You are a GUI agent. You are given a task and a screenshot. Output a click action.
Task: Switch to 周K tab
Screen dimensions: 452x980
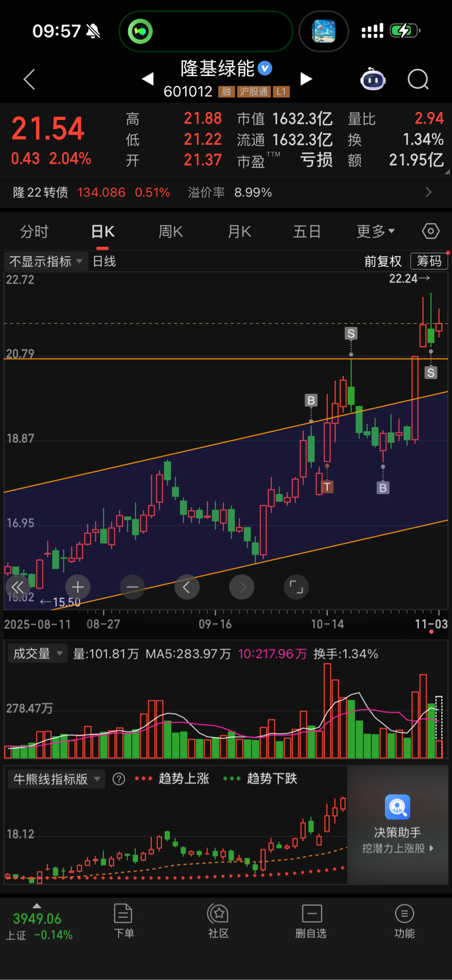(x=171, y=231)
